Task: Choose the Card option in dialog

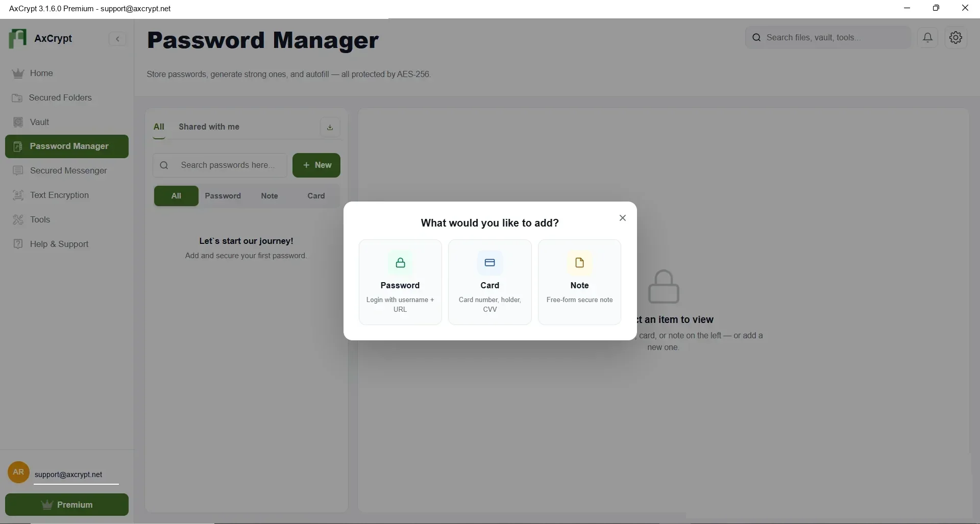Action: pos(490,282)
